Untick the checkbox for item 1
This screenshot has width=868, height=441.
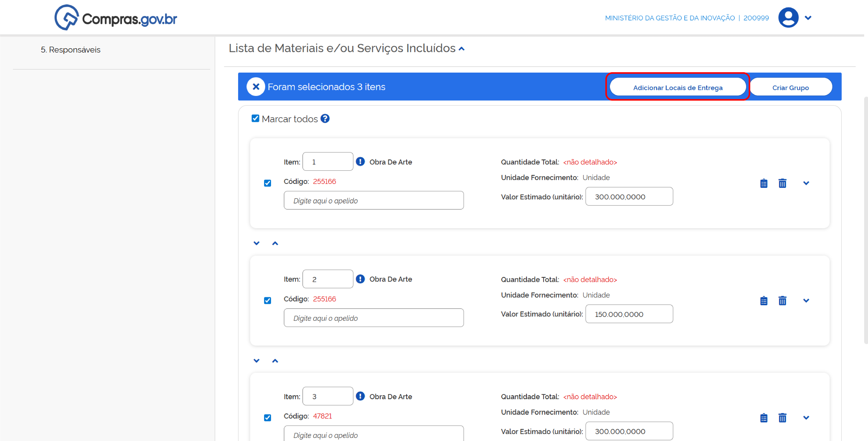268,183
